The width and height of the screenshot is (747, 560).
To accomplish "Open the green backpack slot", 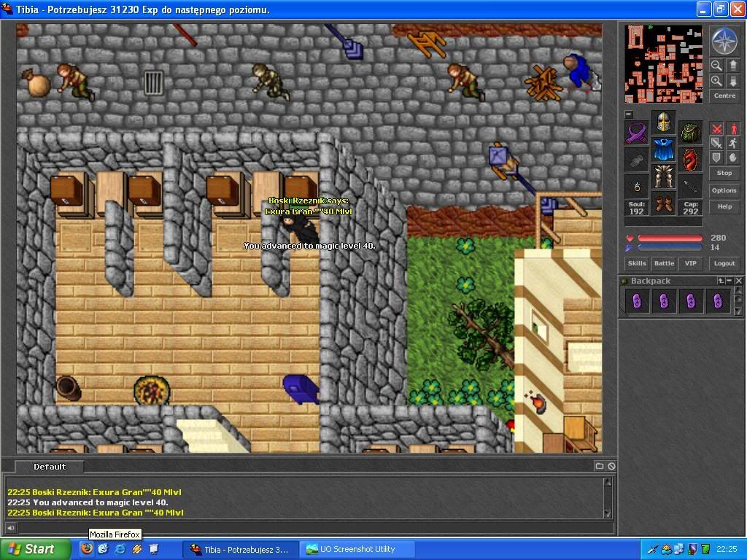I will pos(691,133).
